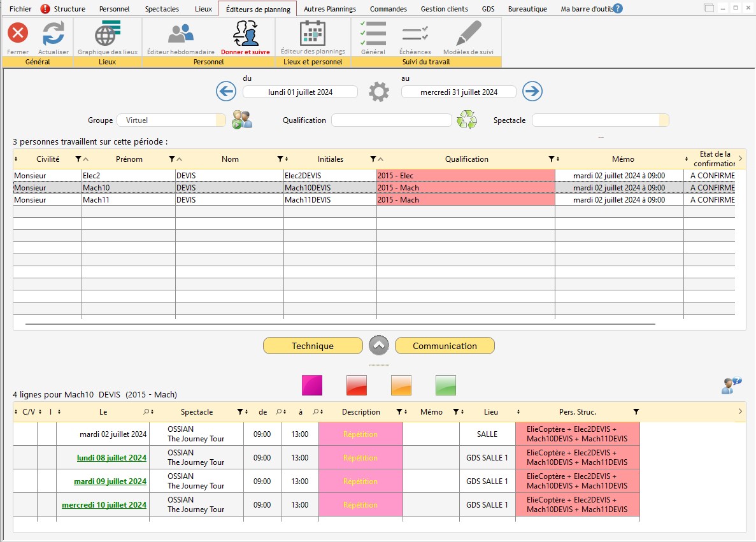The height and width of the screenshot is (542, 756).
Task: Open the Éditeur des plannings
Action: click(313, 33)
